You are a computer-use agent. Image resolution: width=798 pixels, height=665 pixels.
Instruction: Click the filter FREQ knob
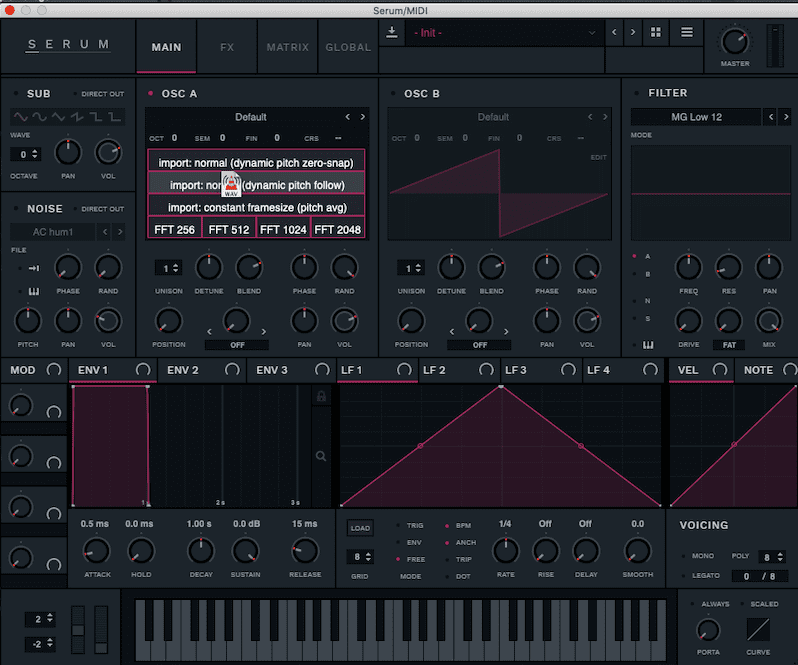tap(689, 268)
